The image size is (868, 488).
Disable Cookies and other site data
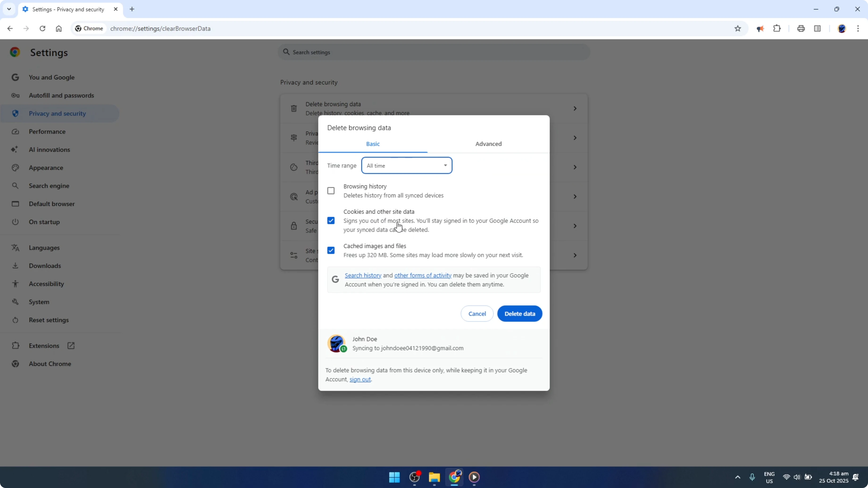[x=331, y=220]
